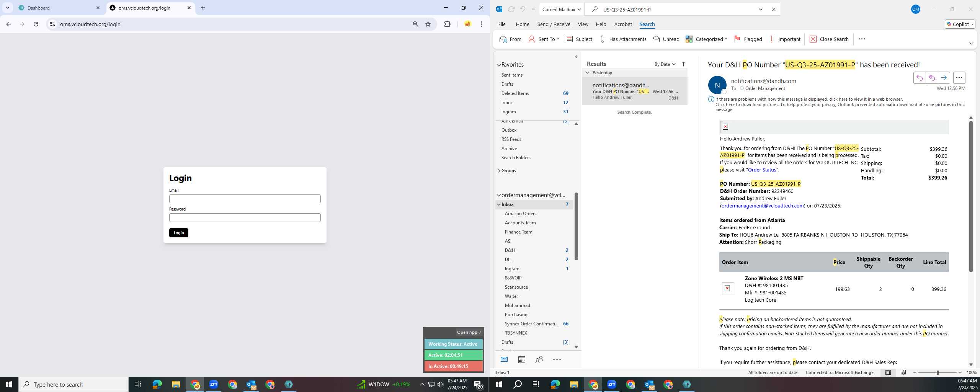This screenshot has height=392, width=980.
Task: Switch to Outlook reading view in status bar
Action: point(903,372)
